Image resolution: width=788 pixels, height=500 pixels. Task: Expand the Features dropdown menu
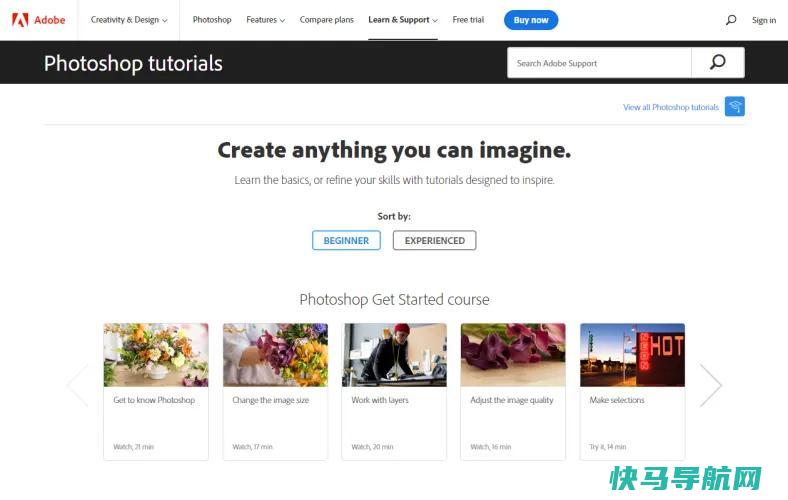click(265, 20)
